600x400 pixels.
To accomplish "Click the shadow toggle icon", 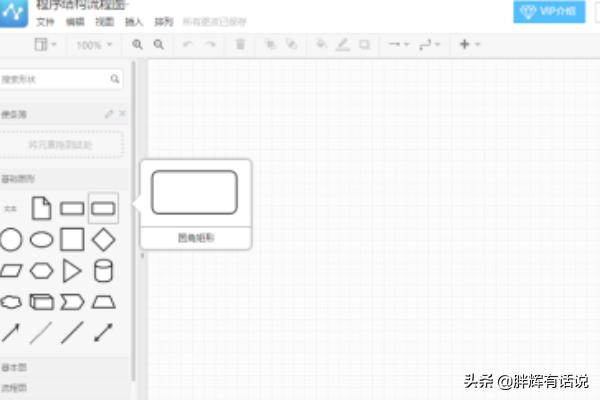I will click(x=364, y=44).
